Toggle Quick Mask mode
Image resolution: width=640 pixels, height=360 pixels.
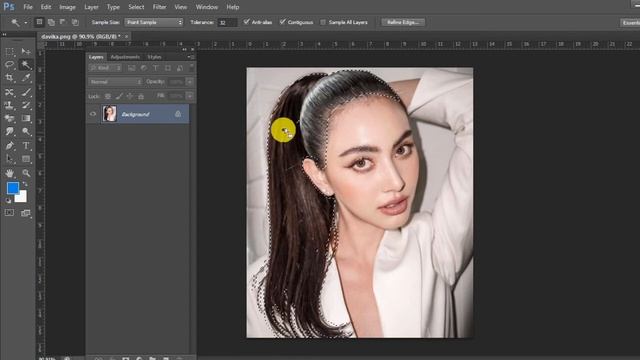pyautogui.click(x=9, y=213)
